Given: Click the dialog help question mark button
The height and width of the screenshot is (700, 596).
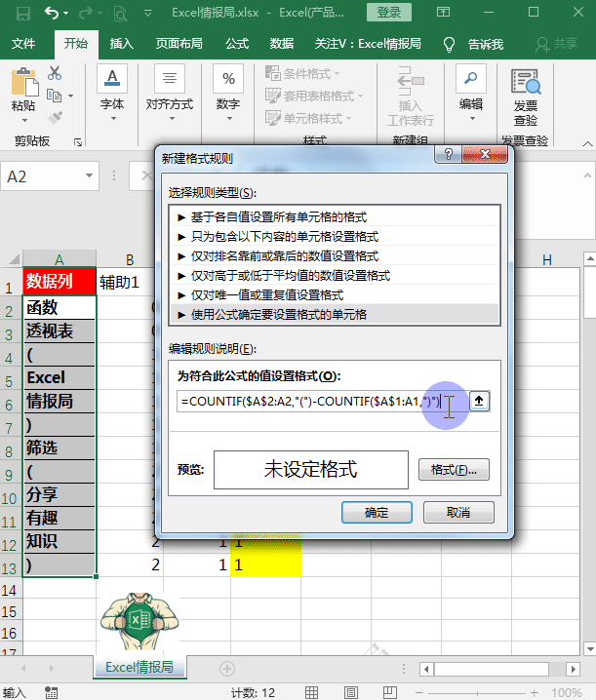Looking at the screenshot, I should click(x=448, y=154).
